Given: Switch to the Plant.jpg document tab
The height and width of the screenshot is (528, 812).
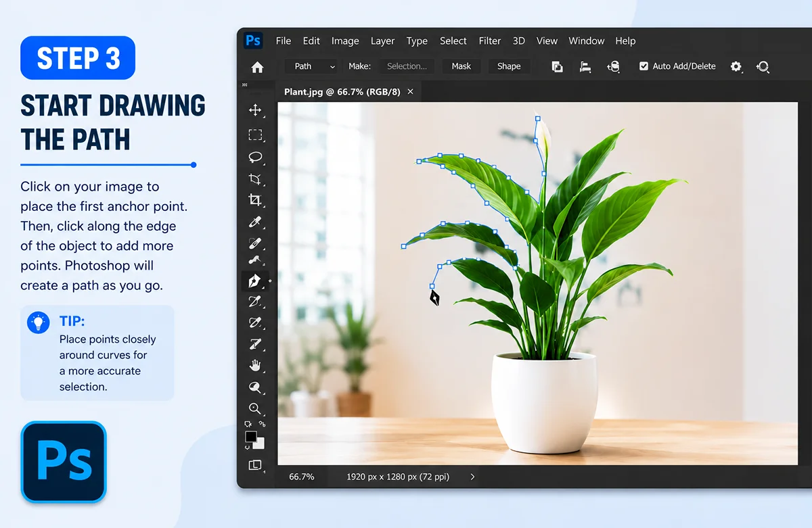Looking at the screenshot, I should [x=342, y=92].
